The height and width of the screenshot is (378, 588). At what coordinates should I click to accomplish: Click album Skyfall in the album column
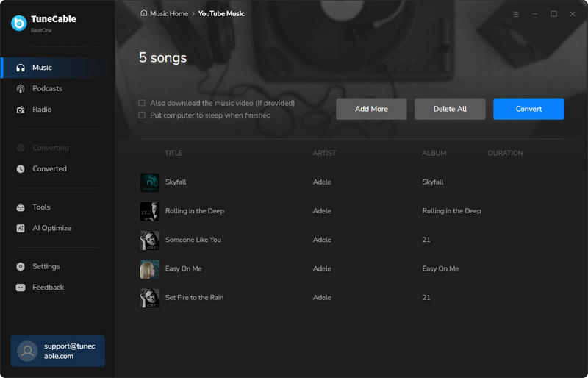(x=433, y=182)
